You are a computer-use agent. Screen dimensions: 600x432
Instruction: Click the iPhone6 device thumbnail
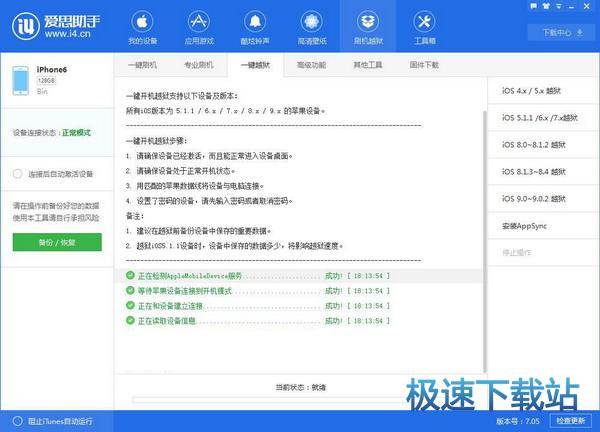[20, 80]
